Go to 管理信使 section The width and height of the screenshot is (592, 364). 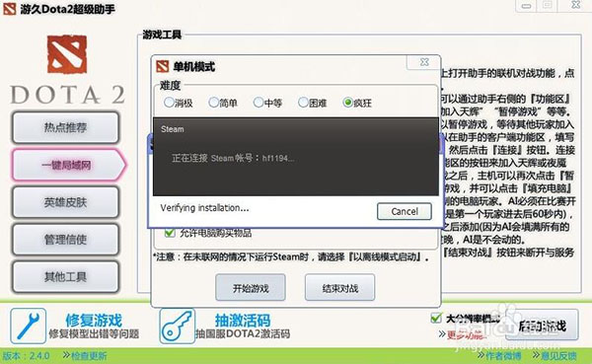(66, 240)
